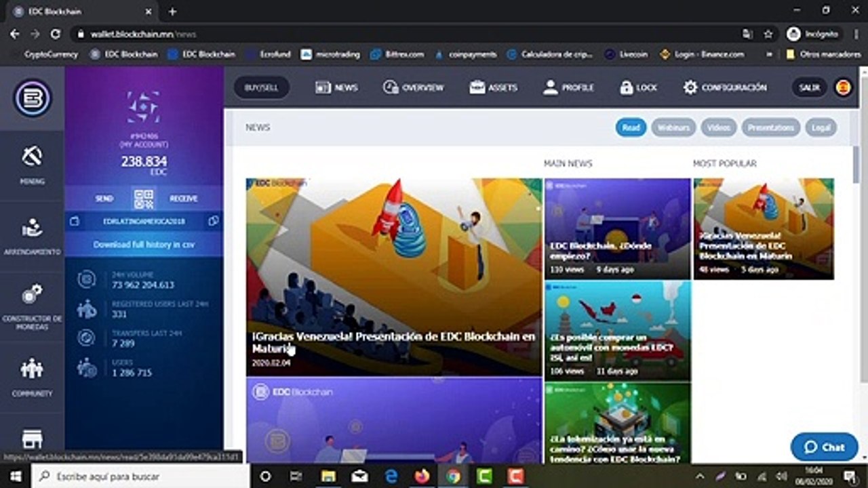Open the ASSETS page

[493, 87]
